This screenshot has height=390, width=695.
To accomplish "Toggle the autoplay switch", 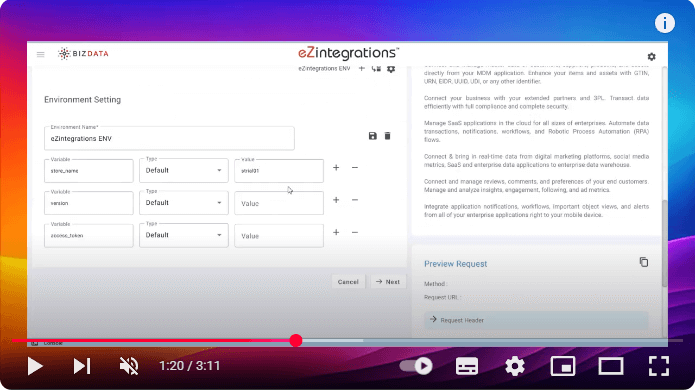I will pyautogui.click(x=415, y=366).
